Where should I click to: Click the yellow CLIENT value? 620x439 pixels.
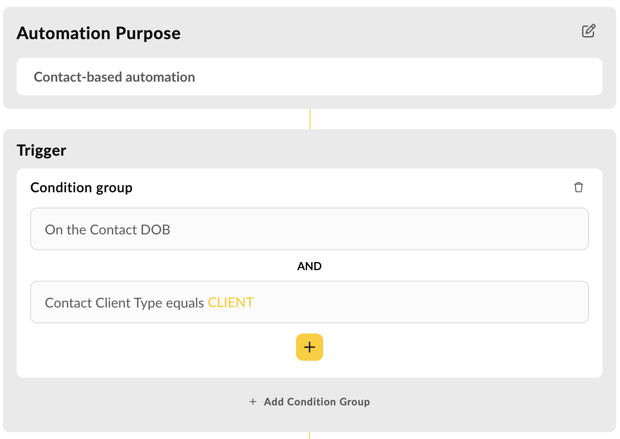coord(231,303)
